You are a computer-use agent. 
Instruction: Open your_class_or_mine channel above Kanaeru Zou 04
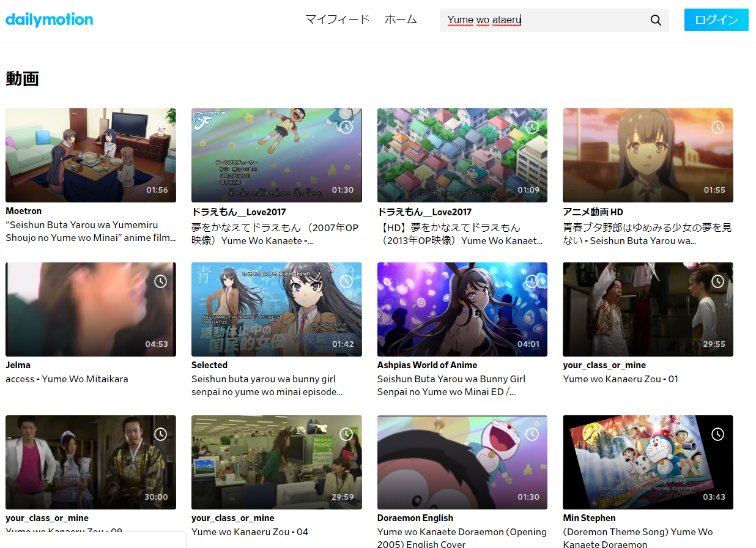click(x=233, y=518)
